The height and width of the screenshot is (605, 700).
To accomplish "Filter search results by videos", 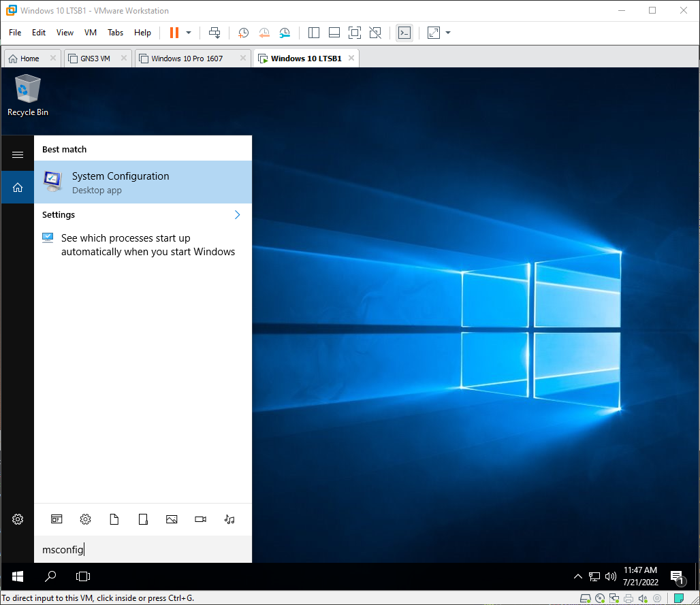I will coord(200,519).
